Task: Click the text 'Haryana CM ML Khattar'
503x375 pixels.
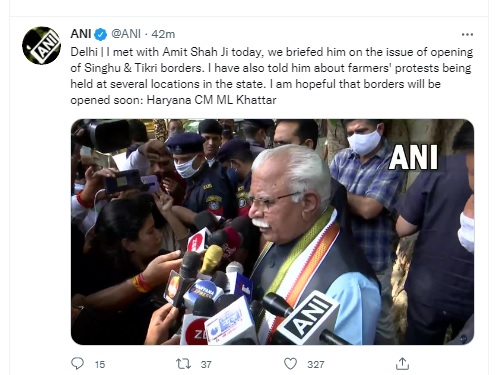Action: click(x=212, y=100)
